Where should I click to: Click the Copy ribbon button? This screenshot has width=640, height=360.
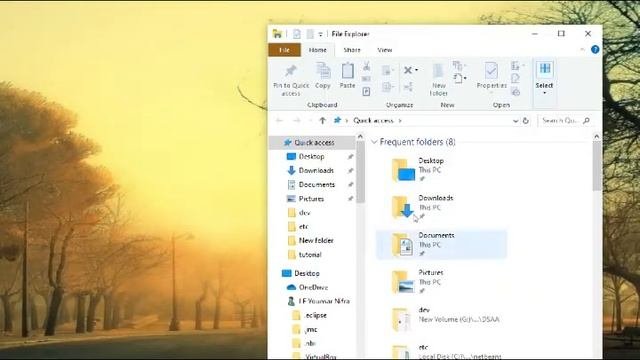pos(323,76)
